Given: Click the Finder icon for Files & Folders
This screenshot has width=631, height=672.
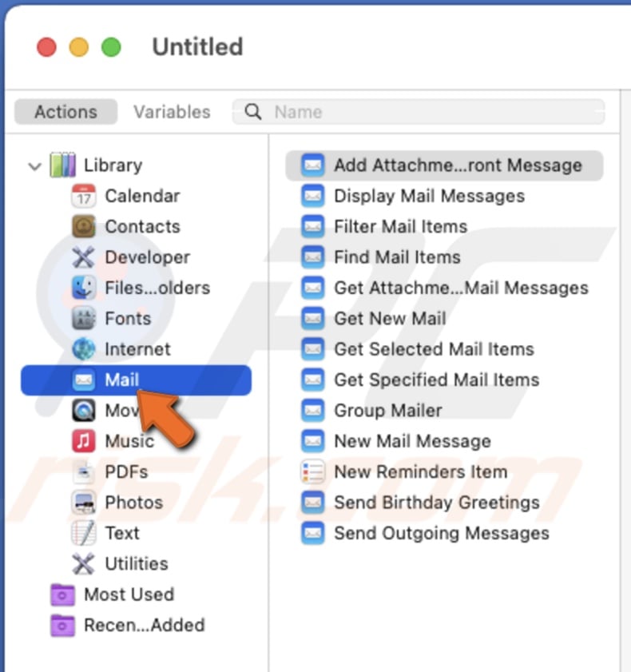Looking at the screenshot, I should (x=84, y=288).
